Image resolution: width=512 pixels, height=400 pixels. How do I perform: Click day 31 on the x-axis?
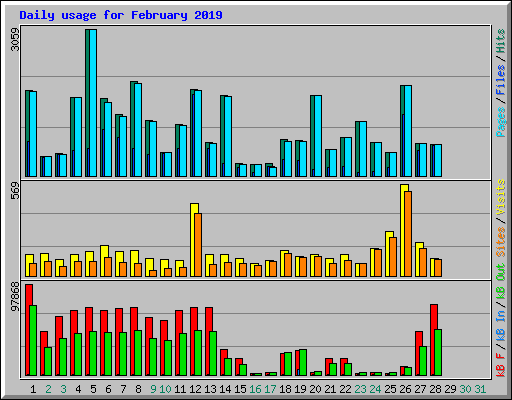coord(480,389)
